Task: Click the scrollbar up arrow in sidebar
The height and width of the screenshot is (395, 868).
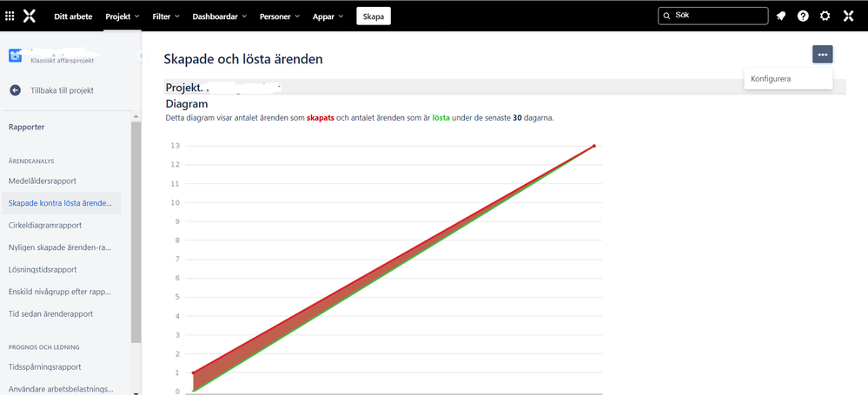Action: 136,116
